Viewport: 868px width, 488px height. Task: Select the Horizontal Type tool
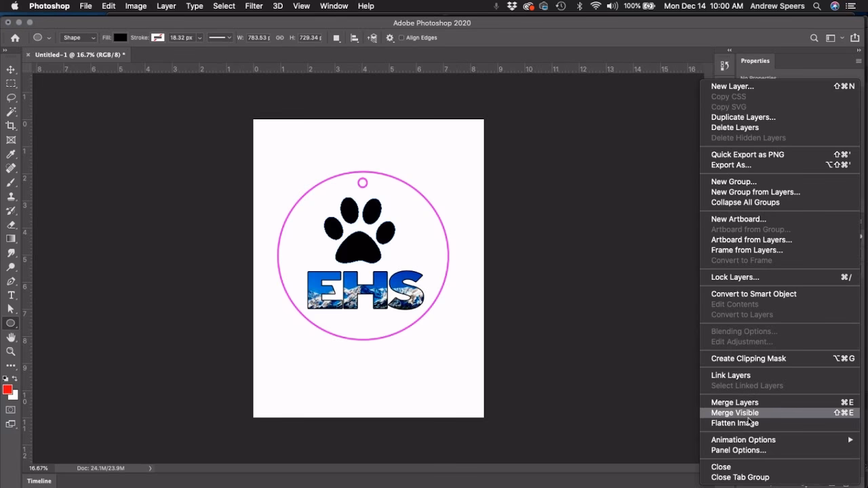pos(11,295)
